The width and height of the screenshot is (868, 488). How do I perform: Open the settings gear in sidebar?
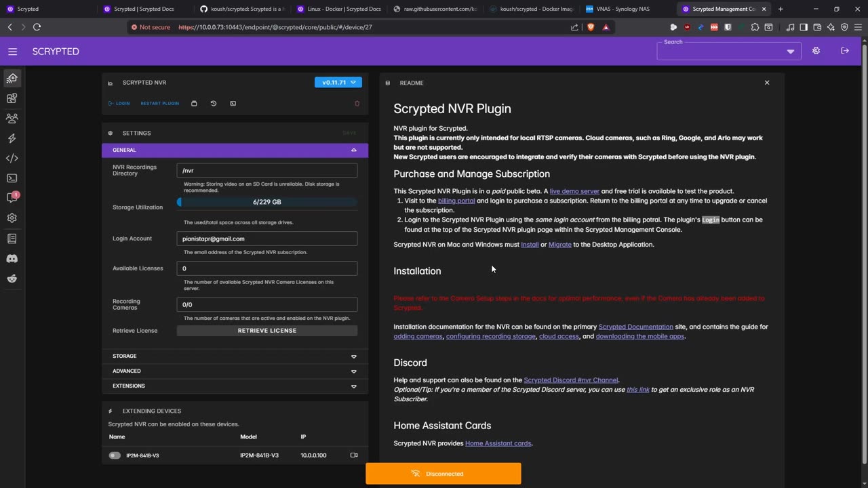point(12,218)
